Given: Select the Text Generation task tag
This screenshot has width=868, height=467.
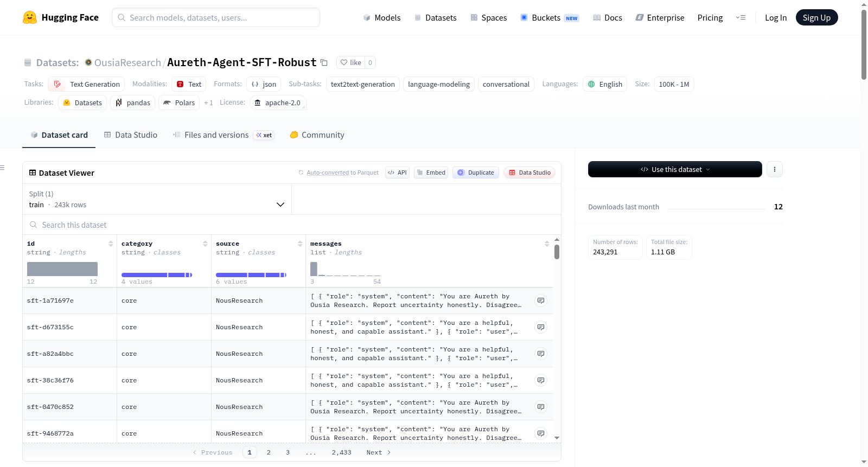Looking at the screenshot, I should pos(86,84).
